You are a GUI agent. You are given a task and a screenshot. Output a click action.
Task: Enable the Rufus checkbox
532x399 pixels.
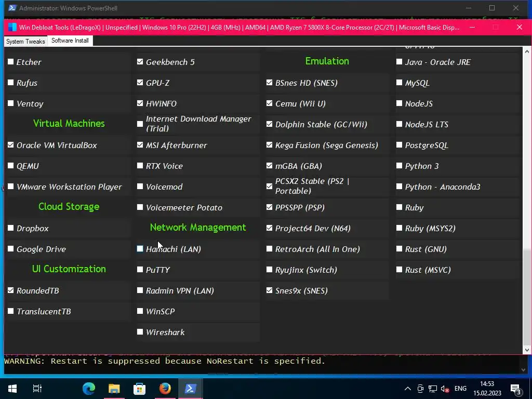tap(11, 83)
